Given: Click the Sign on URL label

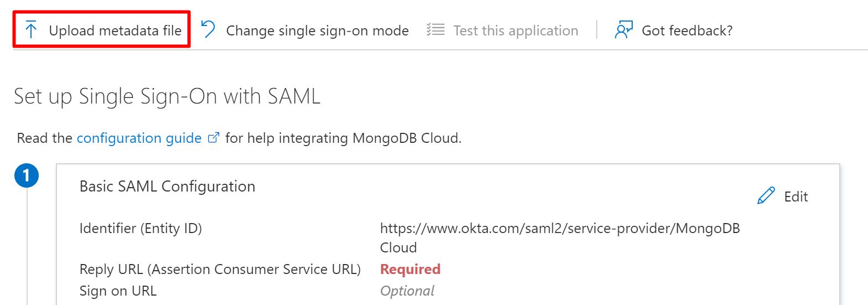Looking at the screenshot, I should point(118,291).
